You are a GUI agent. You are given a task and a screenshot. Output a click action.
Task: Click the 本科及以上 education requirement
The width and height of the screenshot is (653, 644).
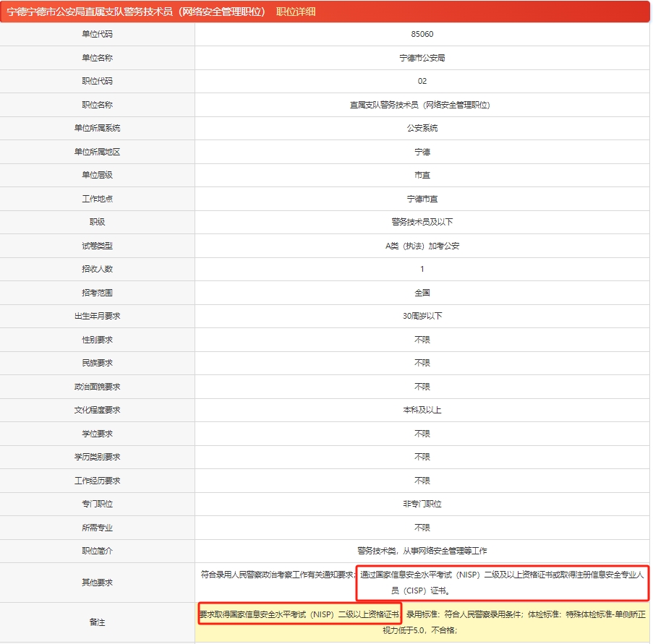(x=422, y=411)
